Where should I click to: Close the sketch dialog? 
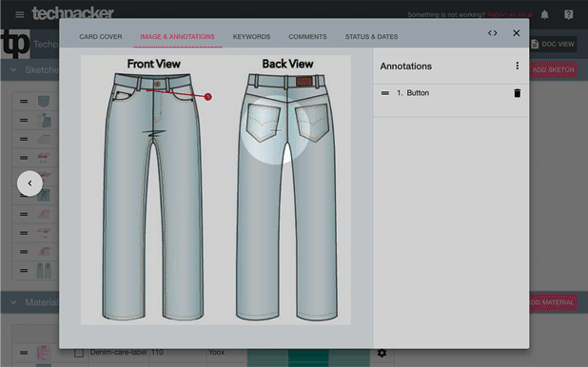[517, 33]
